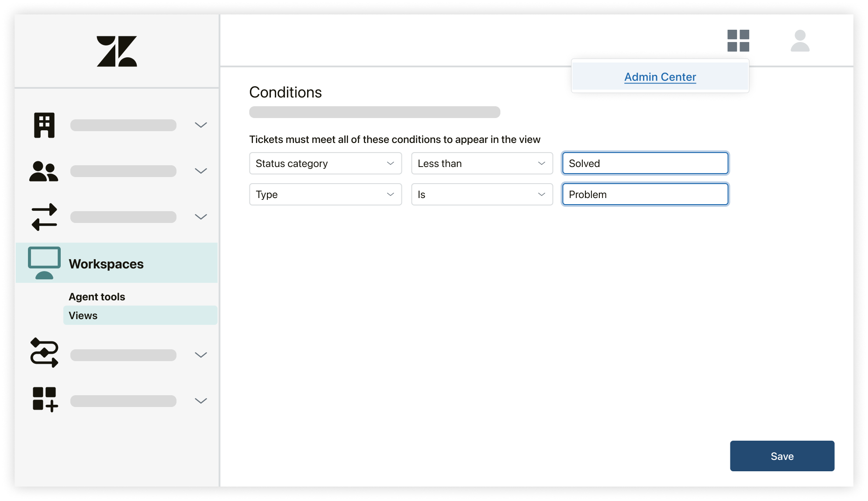
Task: Click the building/organization icon
Action: click(44, 125)
